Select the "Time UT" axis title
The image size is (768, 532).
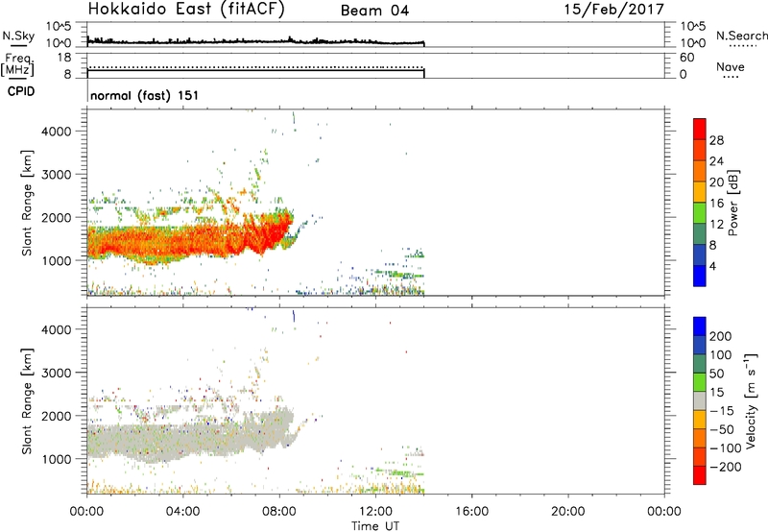(x=375, y=526)
